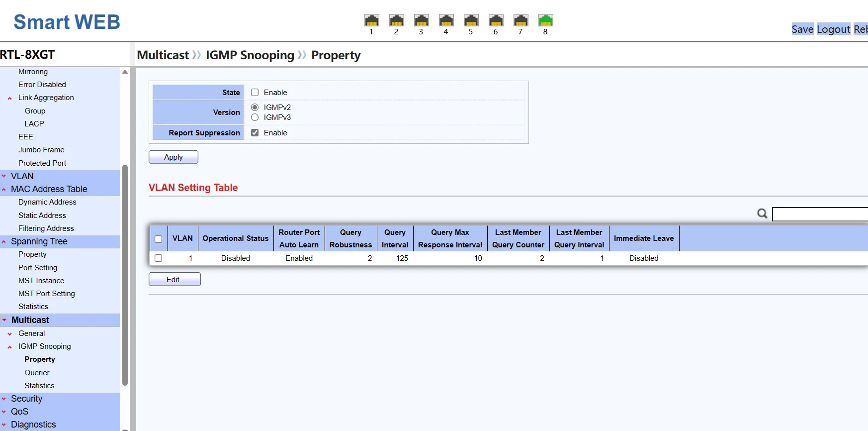Expand the VLAN sidebar section
The height and width of the screenshot is (431, 868).
point(22,176)
